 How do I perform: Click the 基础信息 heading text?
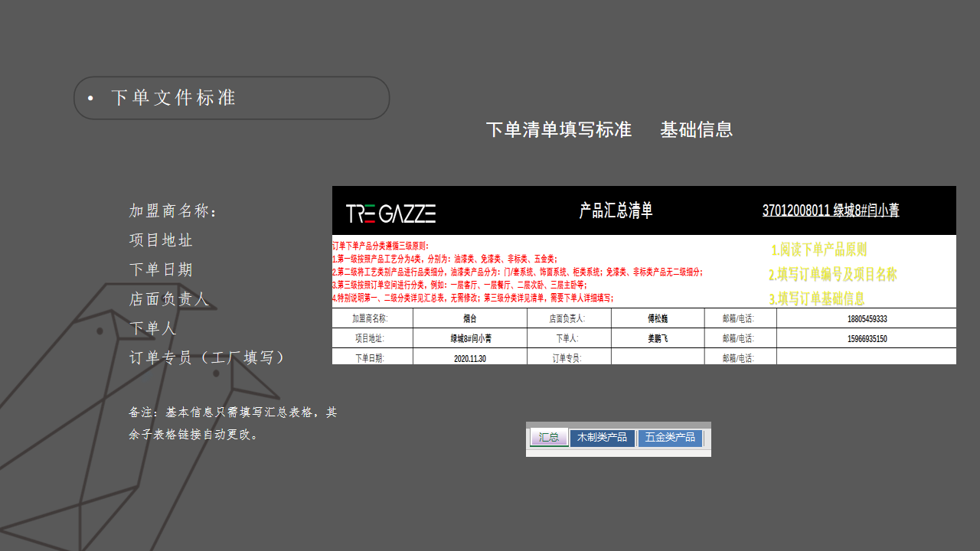[697, 129]
